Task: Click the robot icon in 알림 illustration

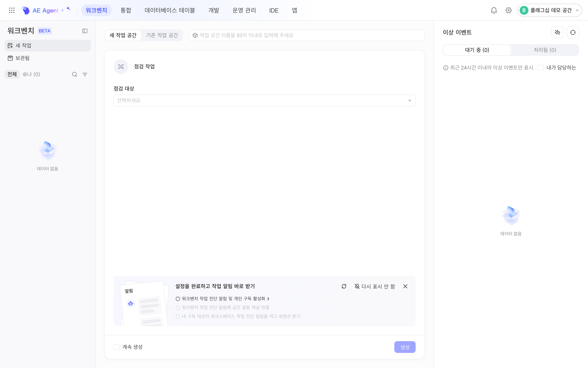Action: tap(130, 303)
